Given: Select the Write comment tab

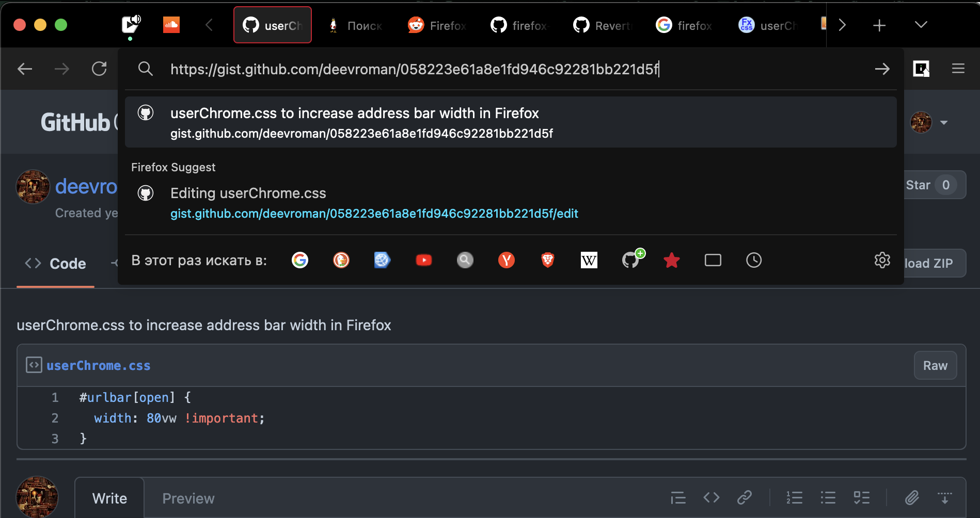Looking at the screenshot, I should click(109, 498).
